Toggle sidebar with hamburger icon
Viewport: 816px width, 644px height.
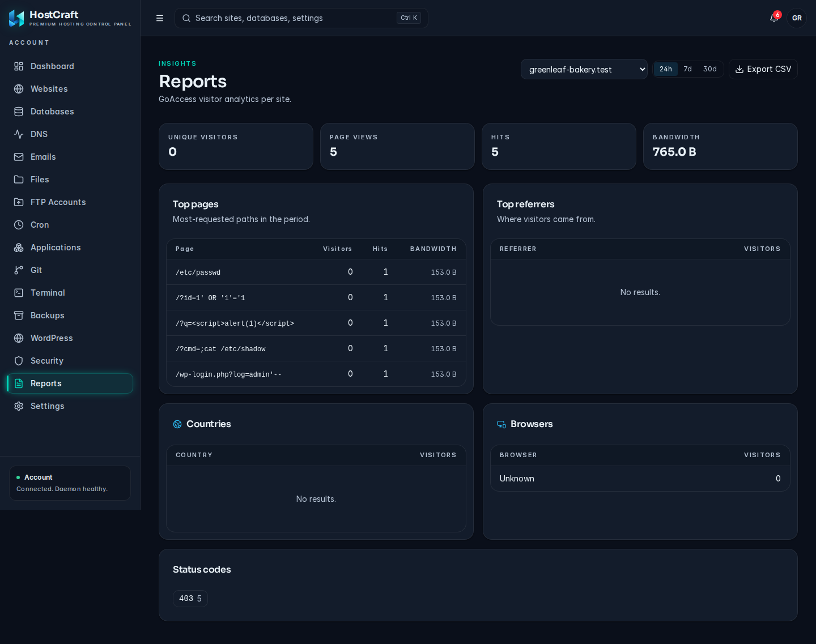(x=160, y=18)
